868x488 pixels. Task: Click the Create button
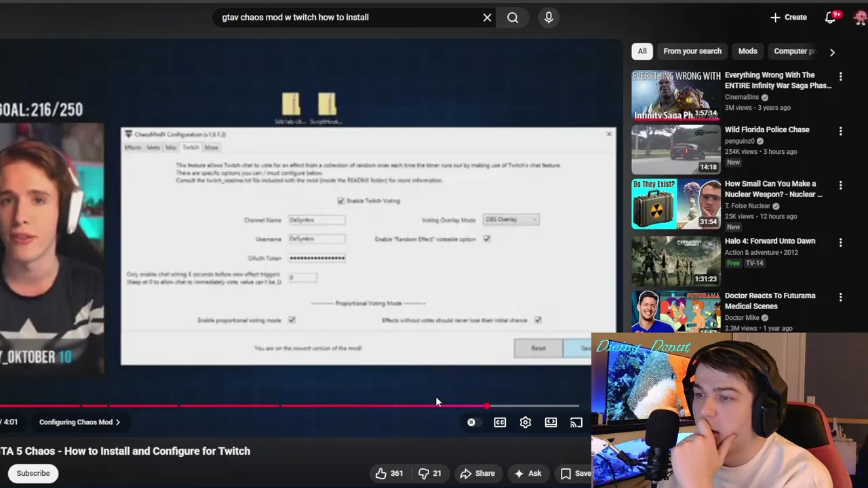(789, 18)
